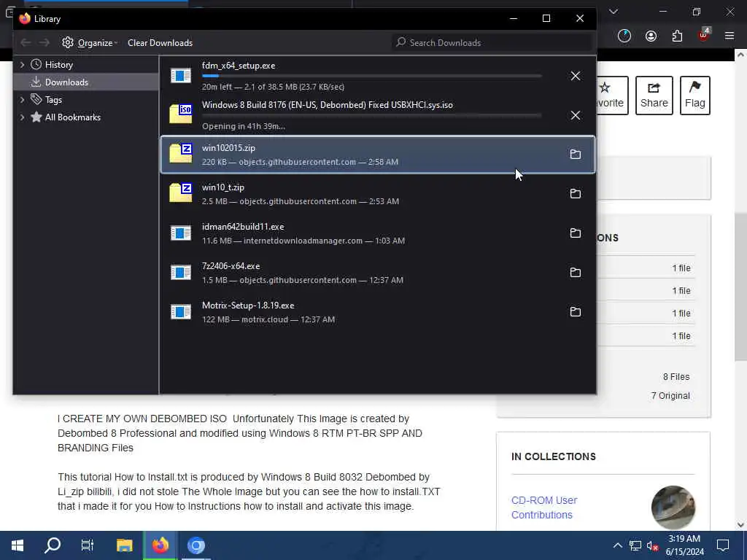Show win10_t.zip in its folder
747x560 pixels.
pos(576,194)
